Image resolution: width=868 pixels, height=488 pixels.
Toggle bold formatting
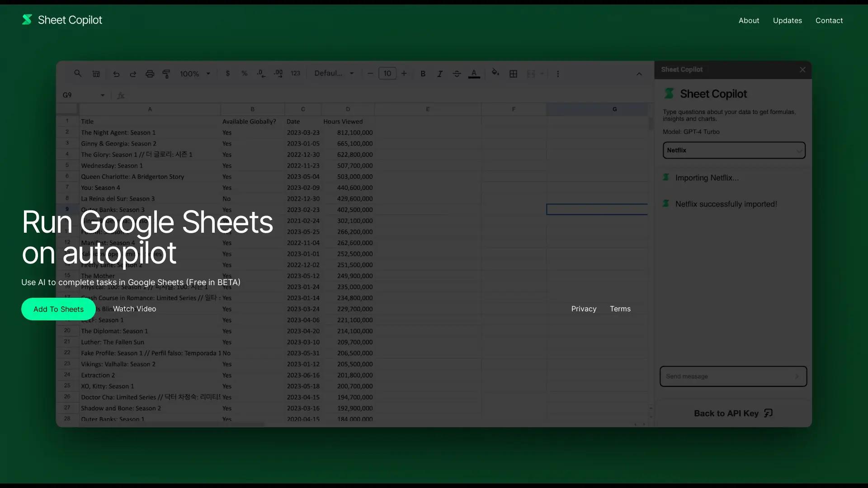[423, 73]
